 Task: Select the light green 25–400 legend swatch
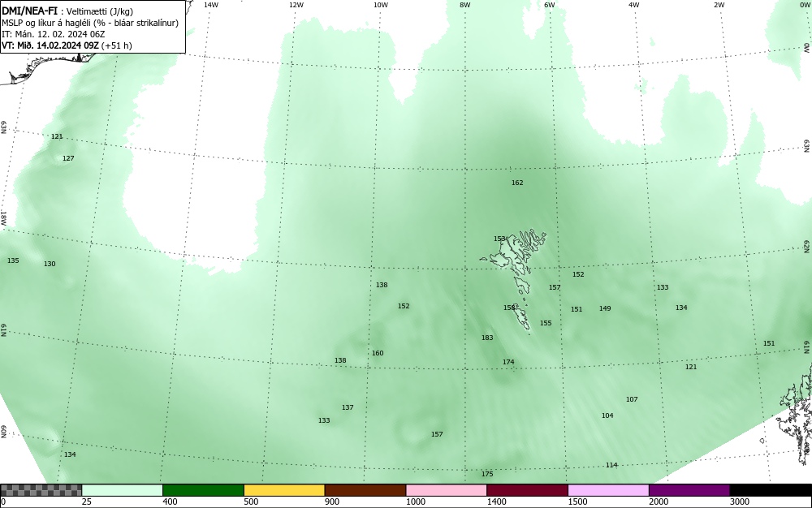(x=123, y=490)
